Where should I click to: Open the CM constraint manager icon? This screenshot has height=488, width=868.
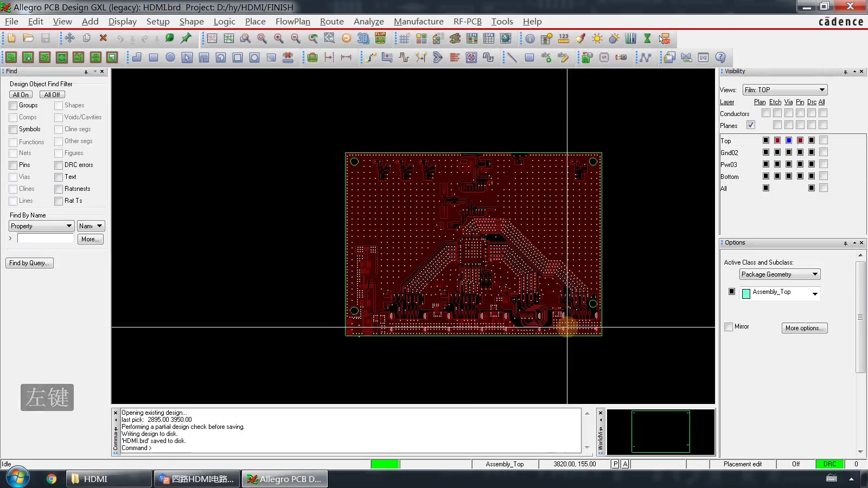coord(472,38)
